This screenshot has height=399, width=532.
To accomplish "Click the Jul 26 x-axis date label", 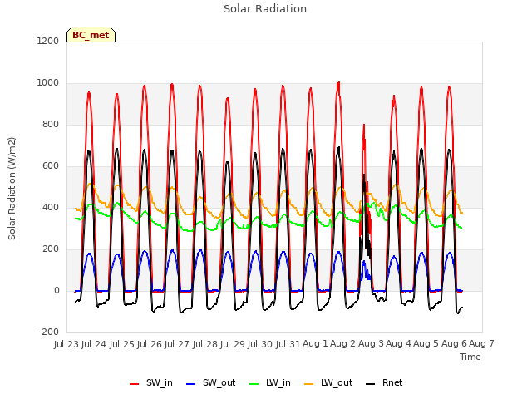I will click(x=150, y=344).
